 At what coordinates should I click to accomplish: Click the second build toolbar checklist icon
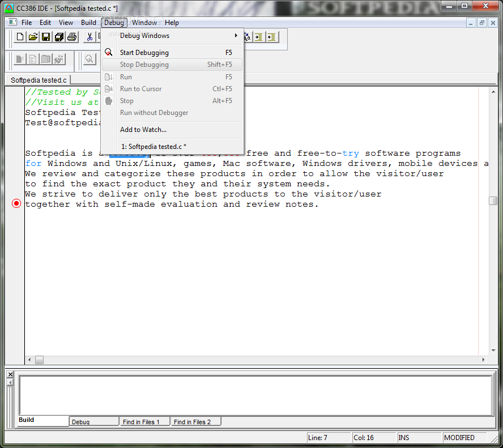click(x=33, y=59)
